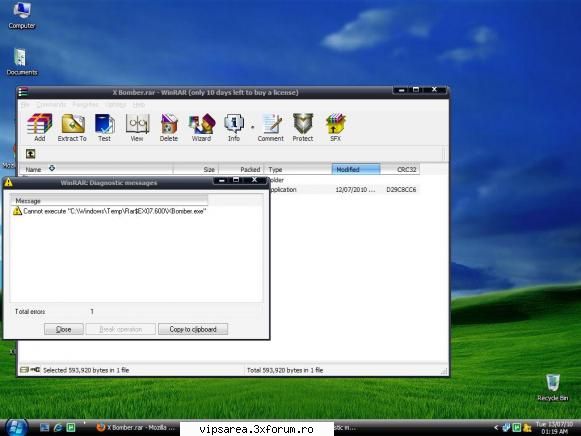
Task: Click the Protect archive icon
Action: 303,127
